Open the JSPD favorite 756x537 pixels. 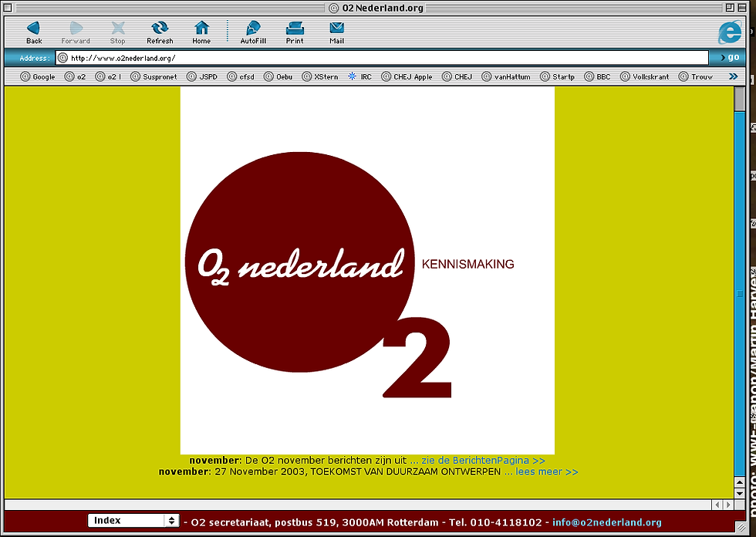202,76
